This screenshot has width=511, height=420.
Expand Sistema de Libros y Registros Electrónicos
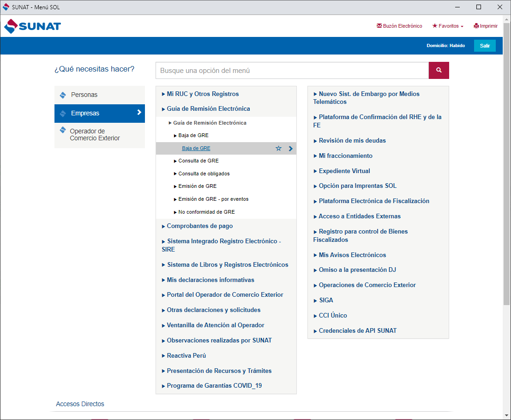tap(225, 264)
